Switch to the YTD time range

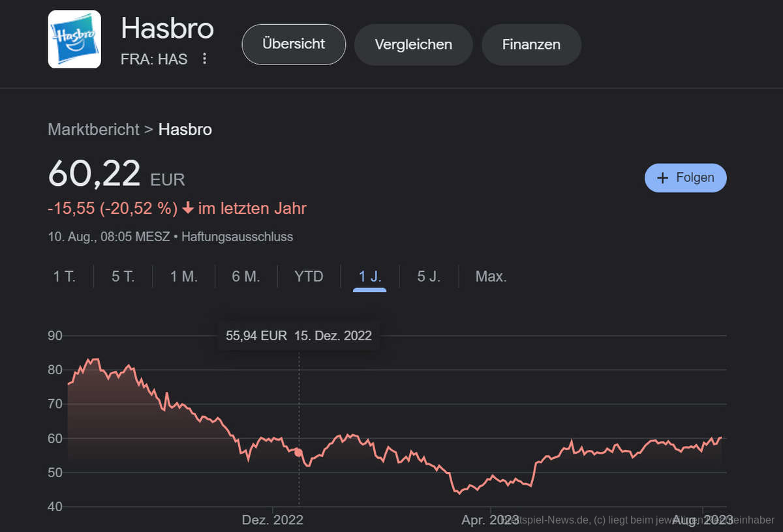[308, 276]
